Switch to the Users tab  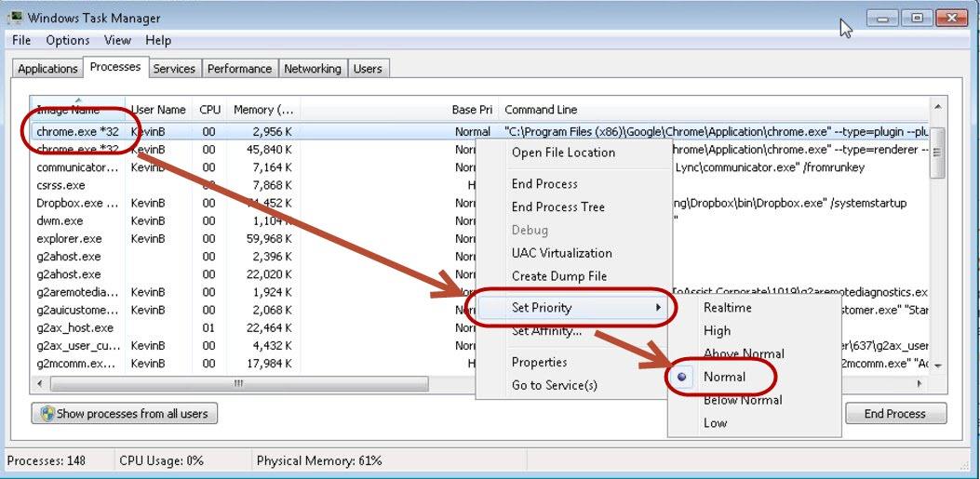368,69
